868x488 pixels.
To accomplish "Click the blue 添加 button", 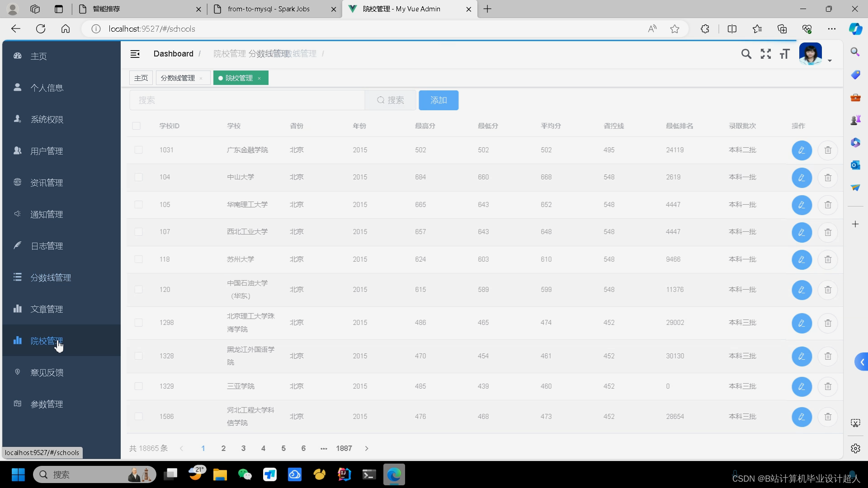I will tap(438, 100).
